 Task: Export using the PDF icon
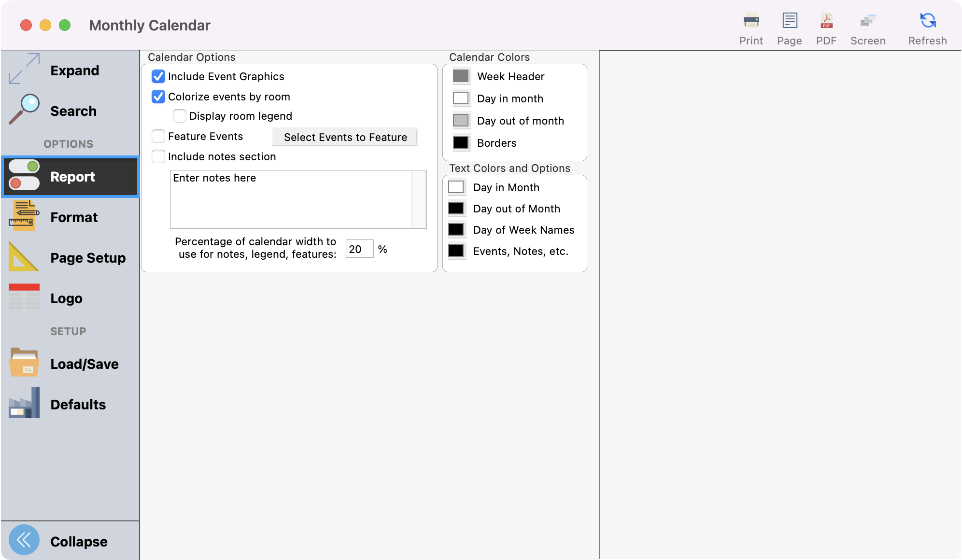click(x=826, y=21)
